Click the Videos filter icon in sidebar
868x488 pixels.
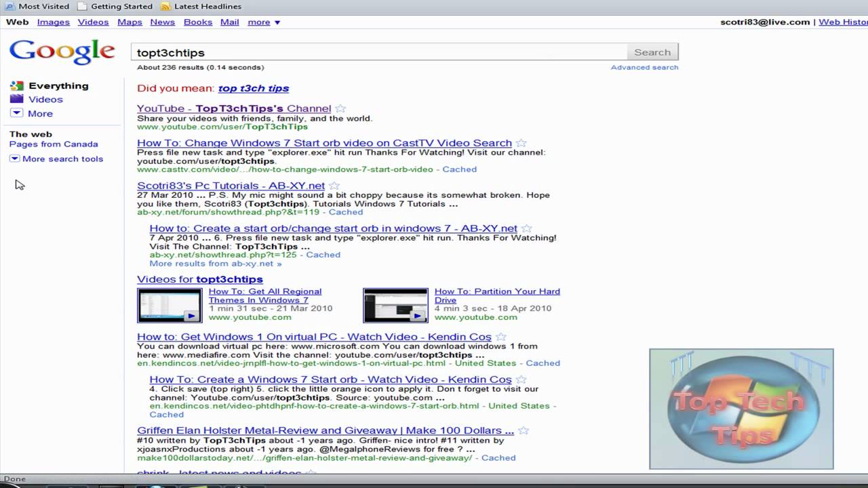click(16, 99)
